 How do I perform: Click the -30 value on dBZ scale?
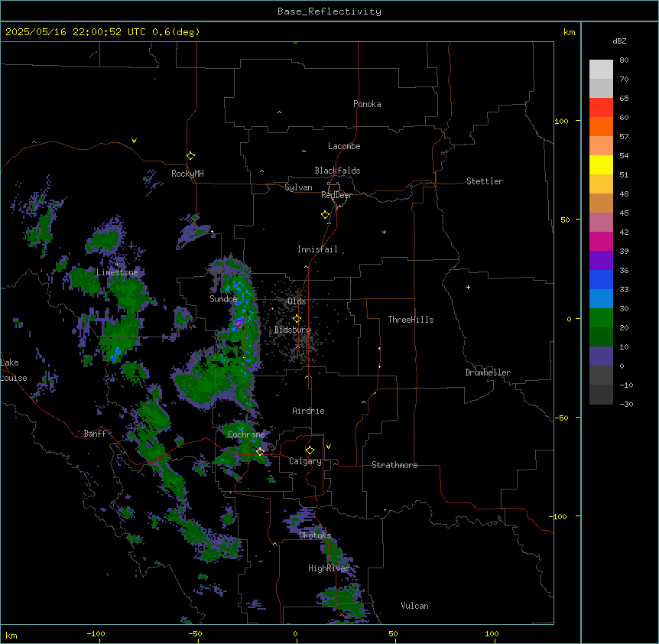[626, 405]
